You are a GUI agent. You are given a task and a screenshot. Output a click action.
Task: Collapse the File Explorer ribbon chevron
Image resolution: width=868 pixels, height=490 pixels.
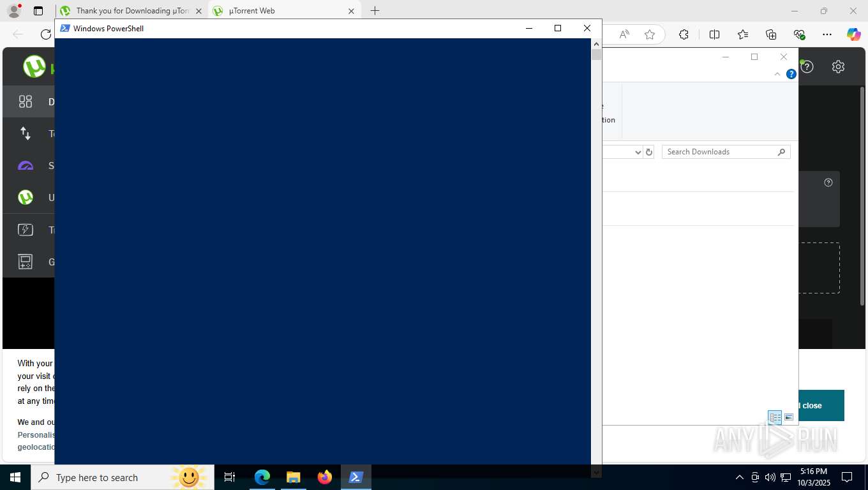point(777,74)
